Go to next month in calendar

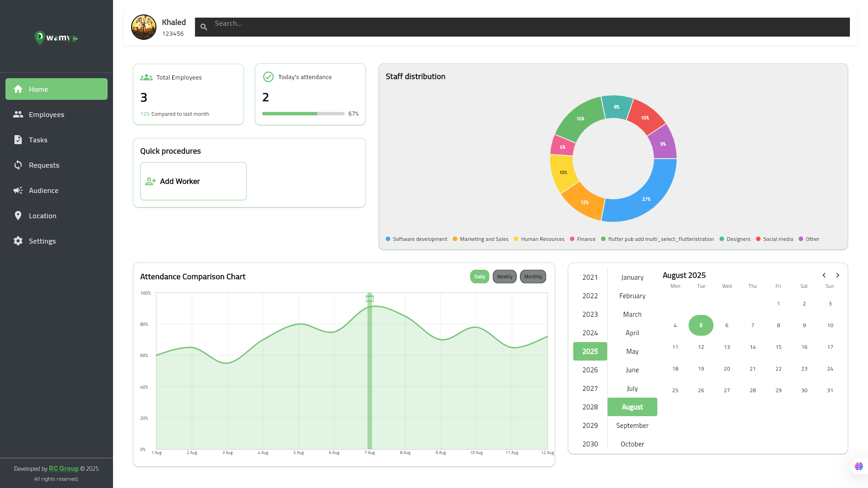pyautogui.click(x=838, y=275)
